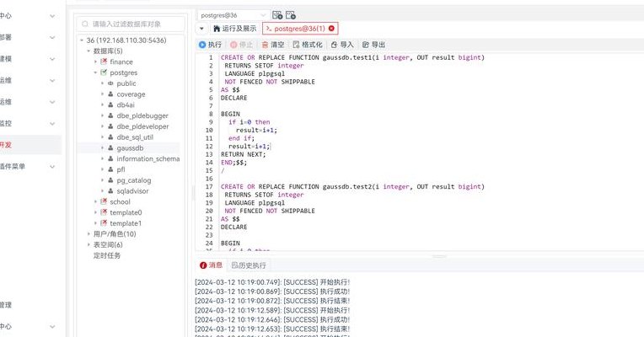Expand the 用户/角色(10) node
The width and height of the screenshot is (644, 337).
click(x=89, y=234)
